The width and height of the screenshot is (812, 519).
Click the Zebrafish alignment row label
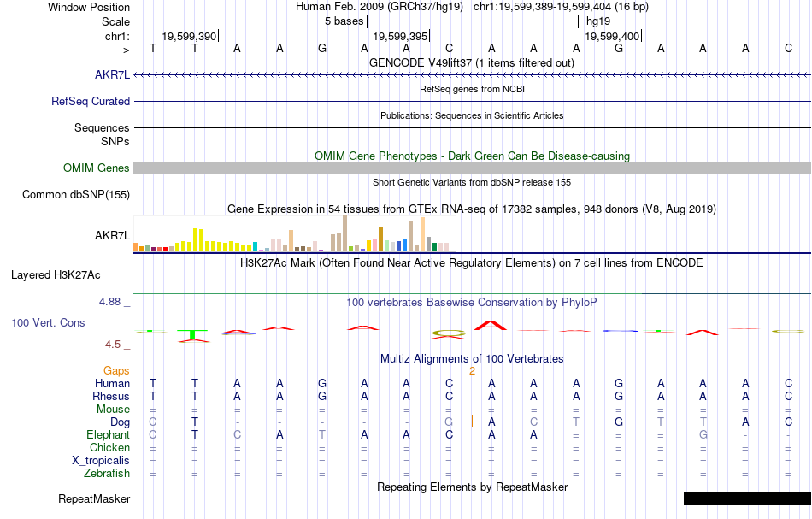(x=107, y=473)
